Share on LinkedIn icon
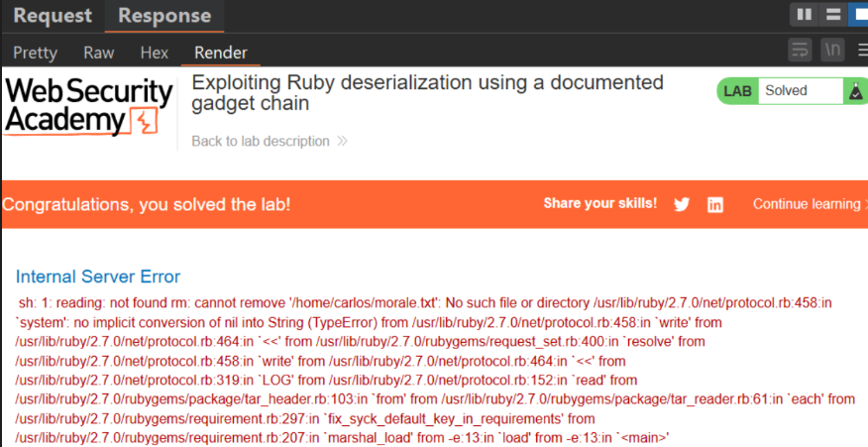868x447 pixels. (x=715, y=205)
